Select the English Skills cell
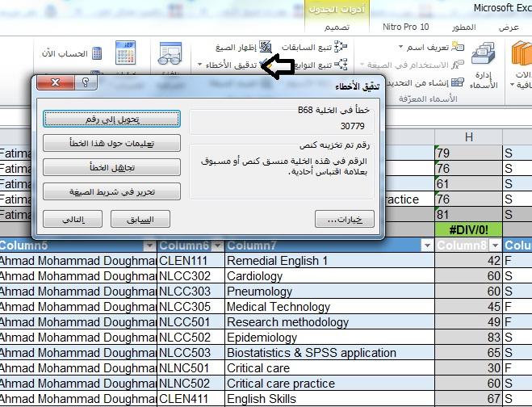 [329, 398]
